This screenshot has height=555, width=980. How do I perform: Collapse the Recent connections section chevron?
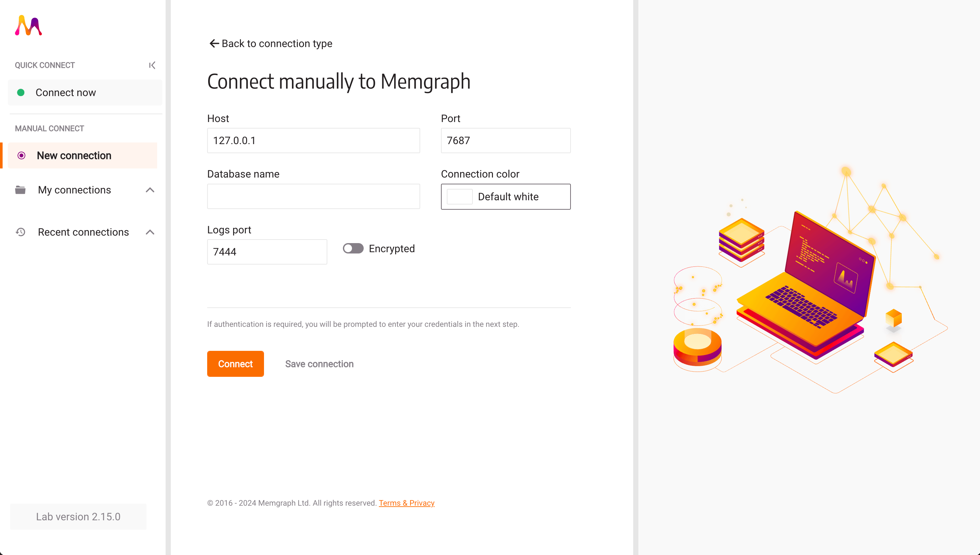(150, 232)
